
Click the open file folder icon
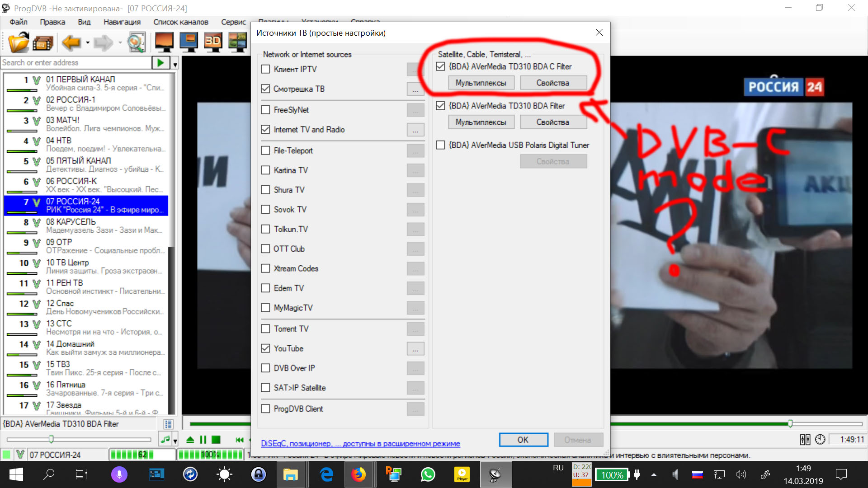click(18, 43)
